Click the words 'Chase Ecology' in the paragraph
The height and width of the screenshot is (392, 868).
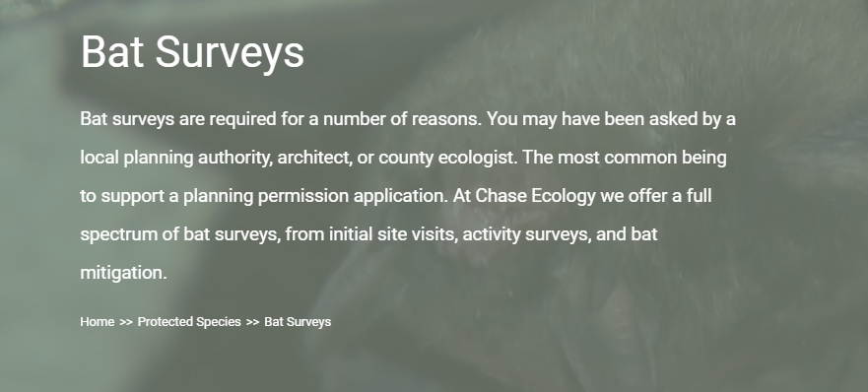[x=535, y=196]
